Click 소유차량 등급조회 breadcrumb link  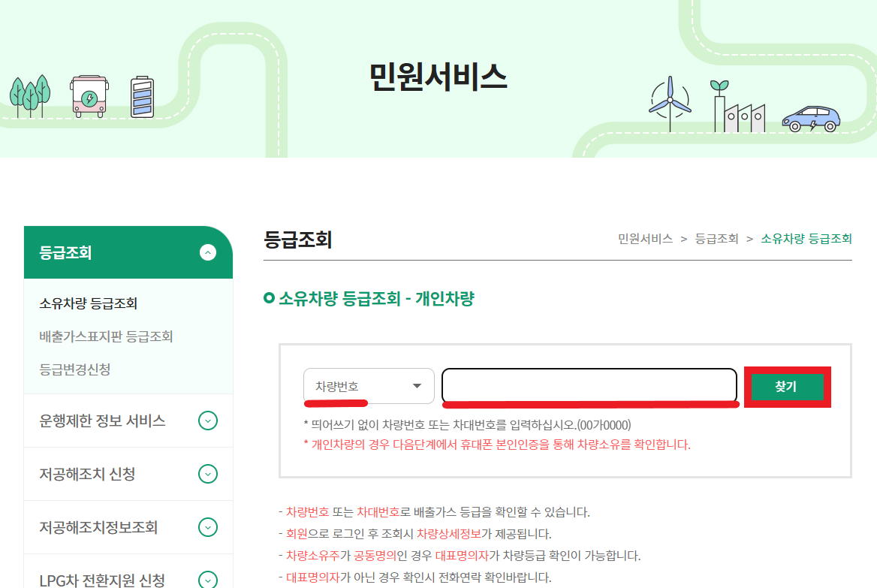tap(806, 239)
